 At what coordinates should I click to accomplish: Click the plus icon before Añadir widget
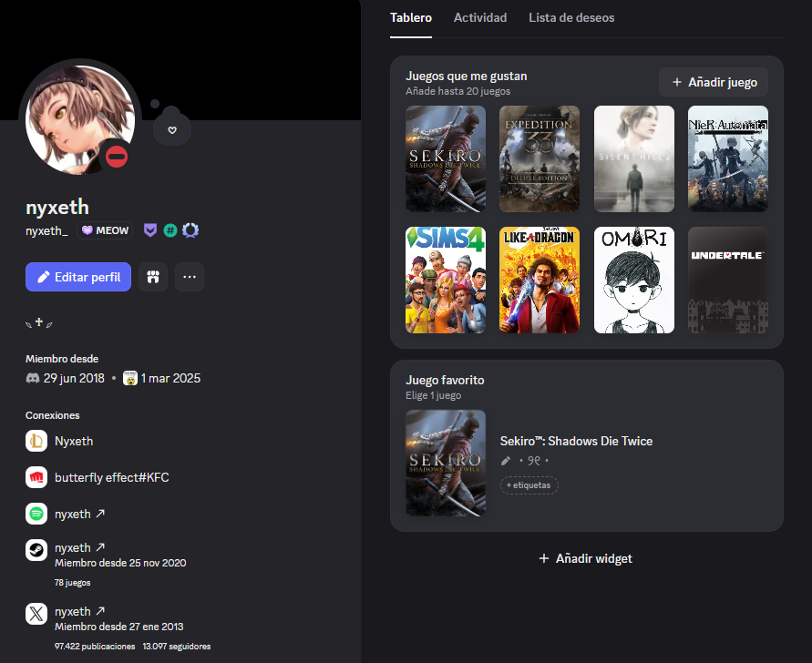click(x=544, y=558)
